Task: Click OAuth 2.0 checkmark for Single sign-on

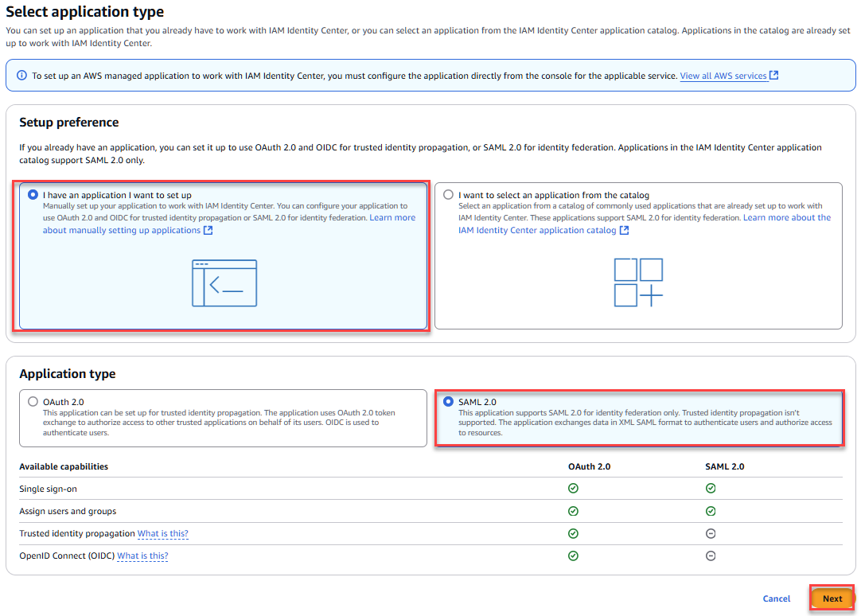Action: [573, 489]
